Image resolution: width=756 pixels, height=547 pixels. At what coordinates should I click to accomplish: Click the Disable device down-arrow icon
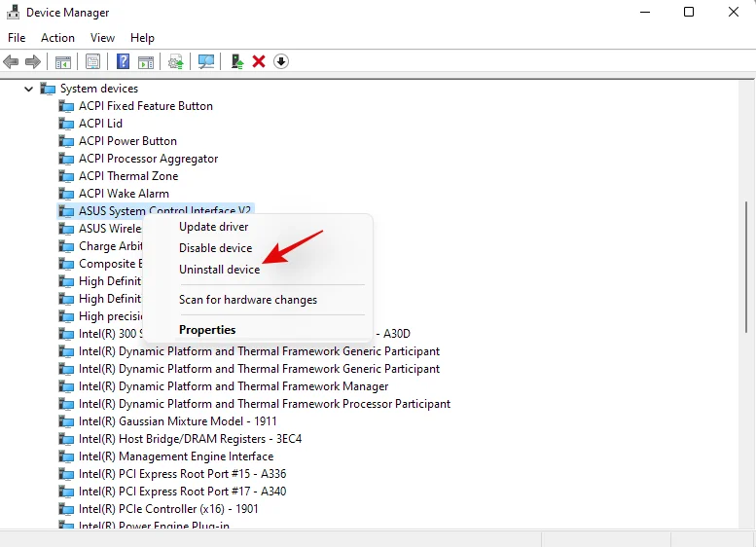click(x=281, y=61)
